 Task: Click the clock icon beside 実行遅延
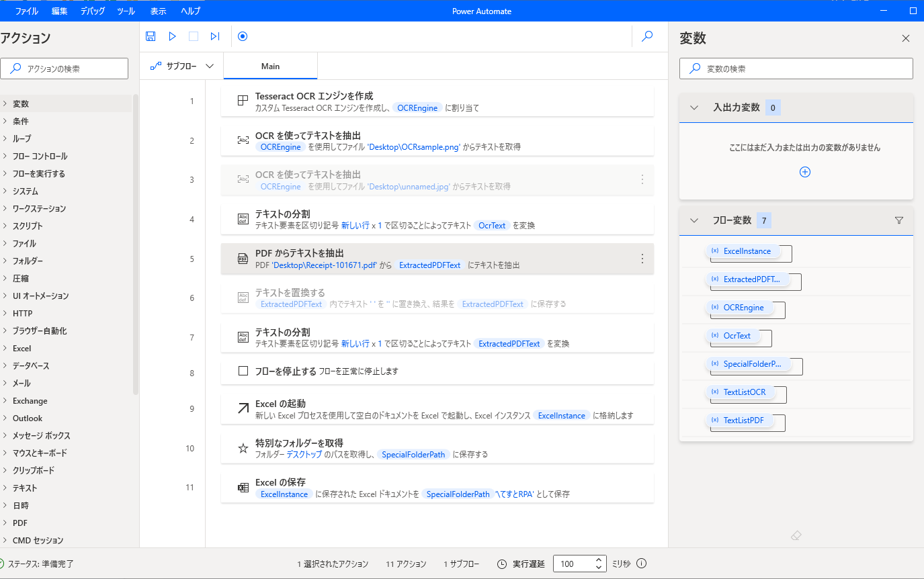502,564
